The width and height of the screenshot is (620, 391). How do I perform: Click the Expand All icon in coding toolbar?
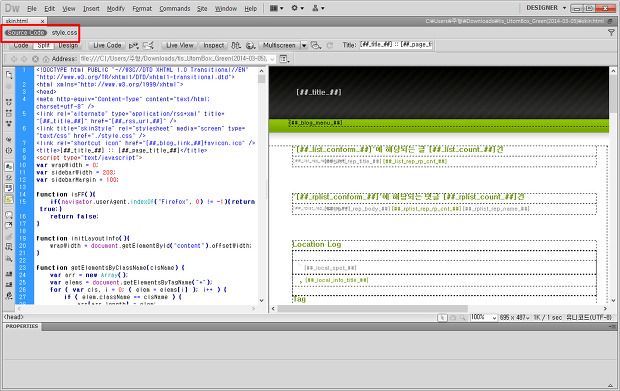click(x=9, y=123)
